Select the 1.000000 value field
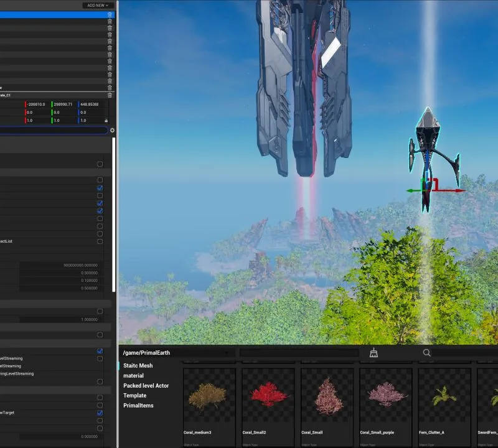 pos(61,319)
